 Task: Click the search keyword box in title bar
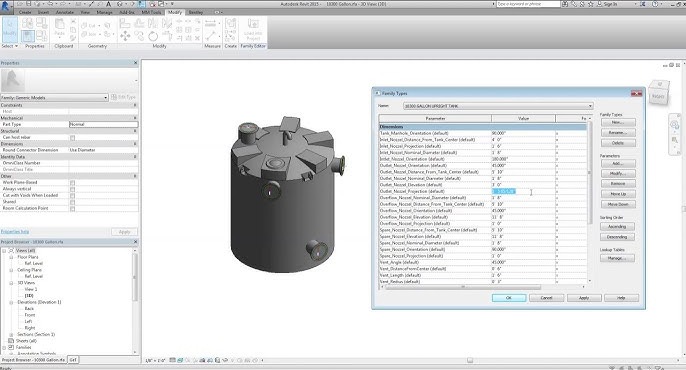click(x=528, y=4)
